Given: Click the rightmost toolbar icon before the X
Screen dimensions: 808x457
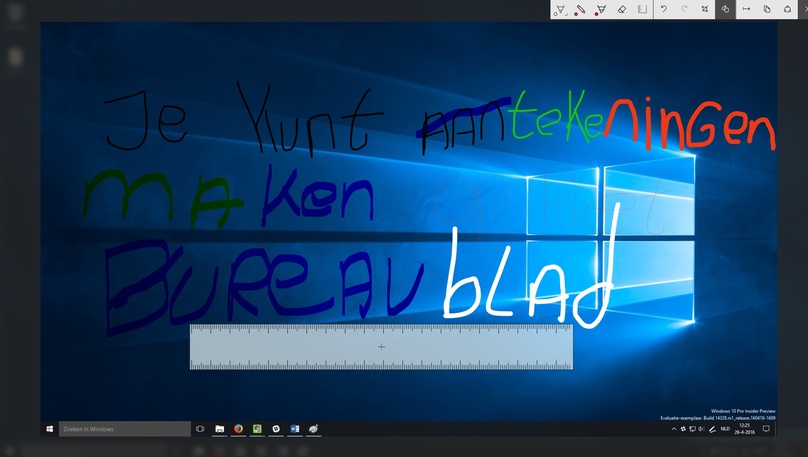Looking at the screenshot, I should pos(787,9).
